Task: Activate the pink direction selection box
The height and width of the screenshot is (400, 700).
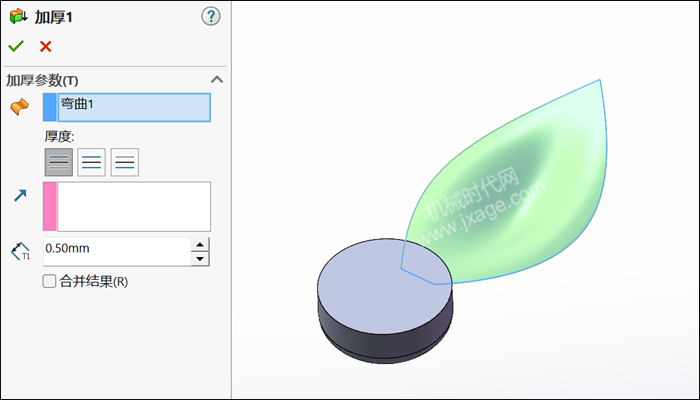Action: [127, 206]
